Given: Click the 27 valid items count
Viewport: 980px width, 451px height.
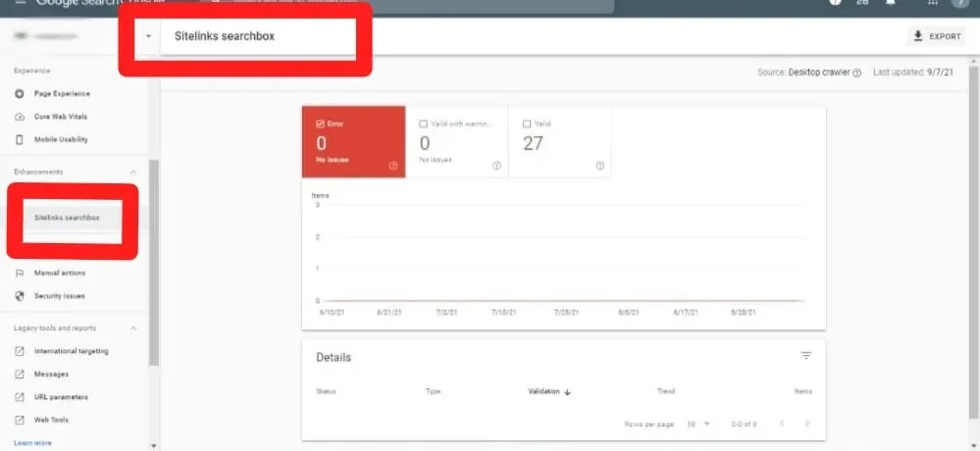Looking at the screenshot, I should (533, 144).
